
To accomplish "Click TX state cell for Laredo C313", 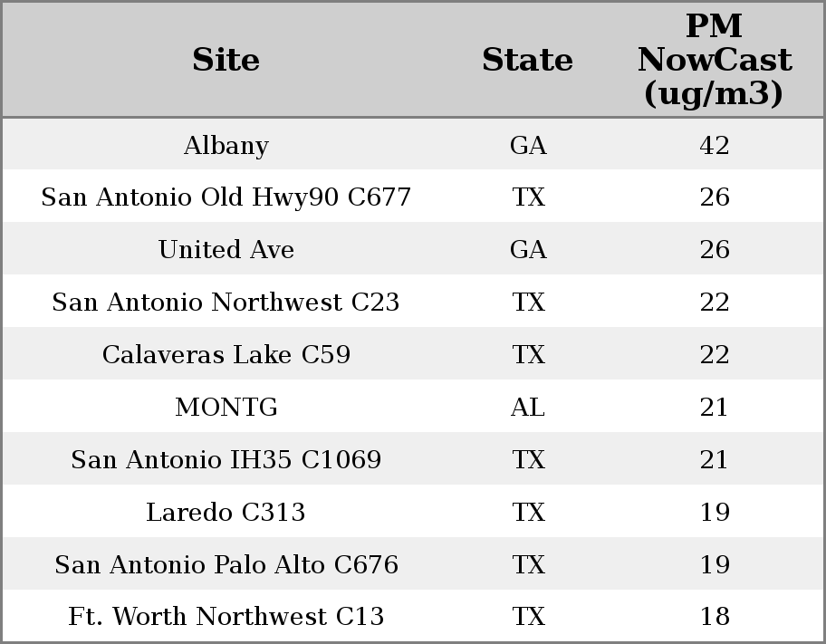I will coord(528,513).
